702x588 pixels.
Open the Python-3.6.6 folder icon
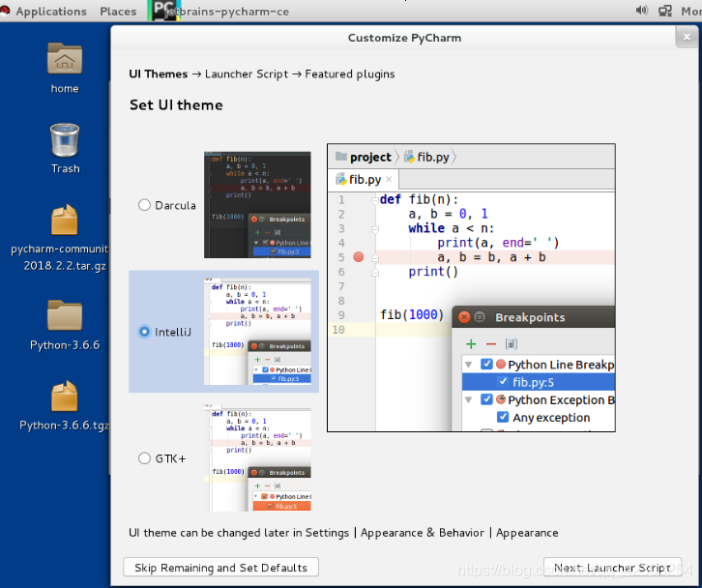coord(65,315)
